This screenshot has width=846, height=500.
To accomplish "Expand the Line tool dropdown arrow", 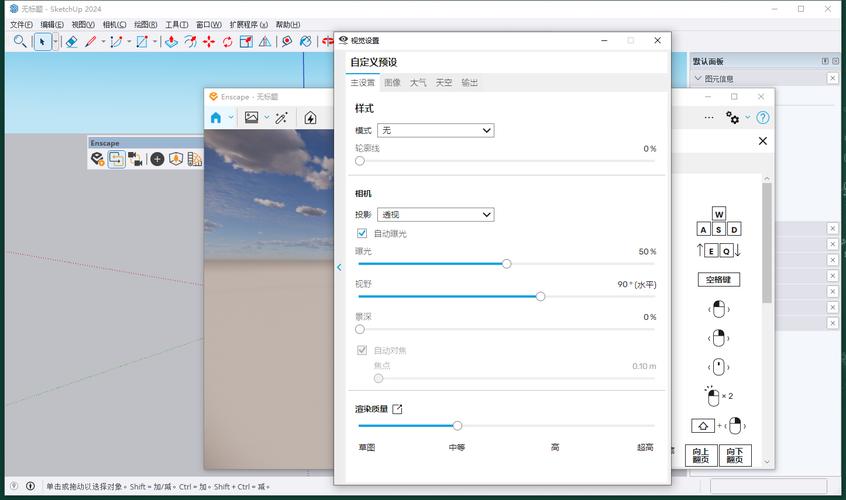I will click(103, 42).
